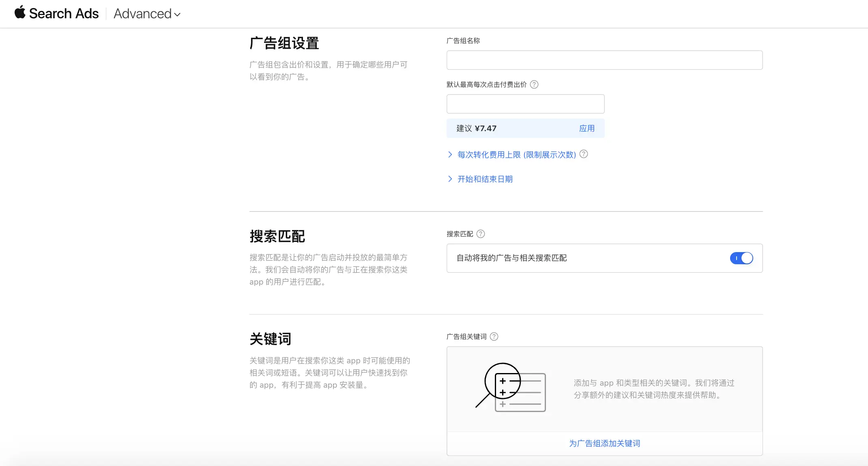
Task: Apply the suggested ¥7.47 bid
Action: [x=587, y=128]
